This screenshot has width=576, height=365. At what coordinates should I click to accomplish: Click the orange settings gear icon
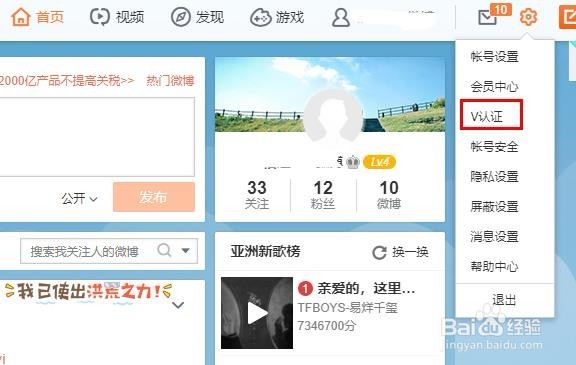pos(528,17)
